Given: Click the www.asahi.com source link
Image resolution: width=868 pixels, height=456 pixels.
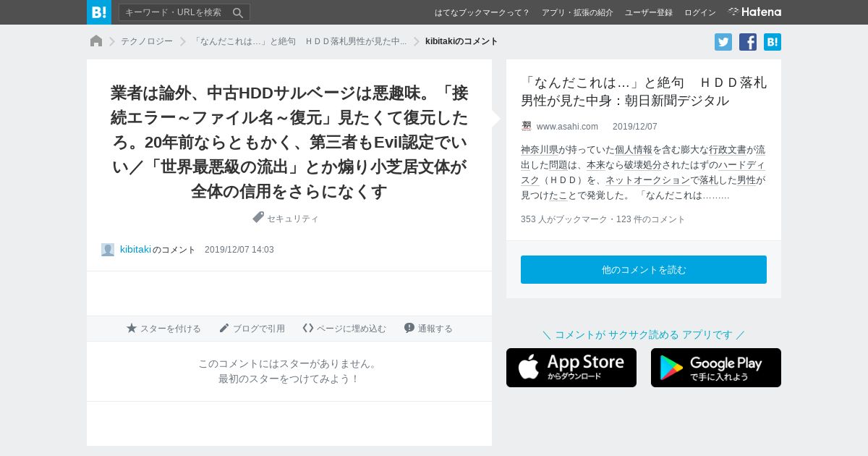Looking at the screenshot, I should (x=567, y=127).
